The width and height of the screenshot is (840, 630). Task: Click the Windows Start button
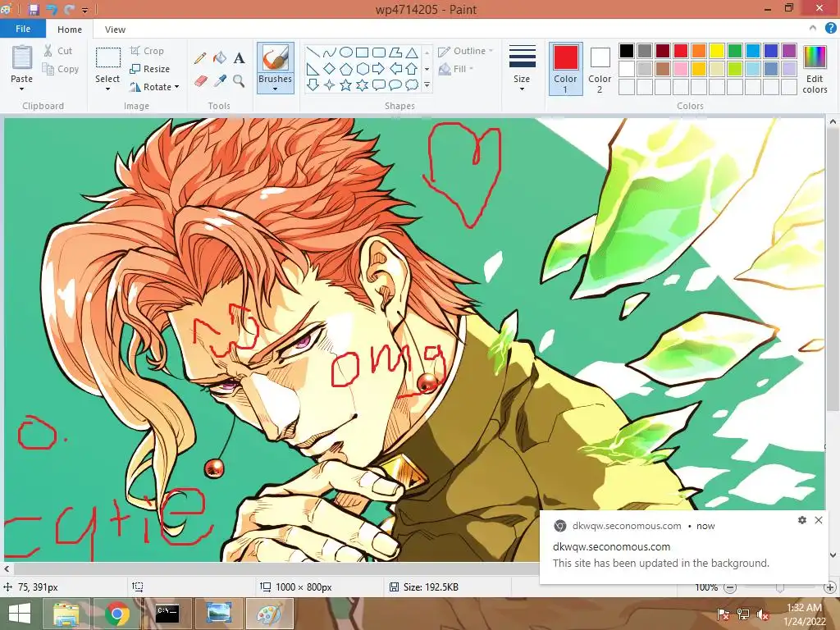[20, 614]
